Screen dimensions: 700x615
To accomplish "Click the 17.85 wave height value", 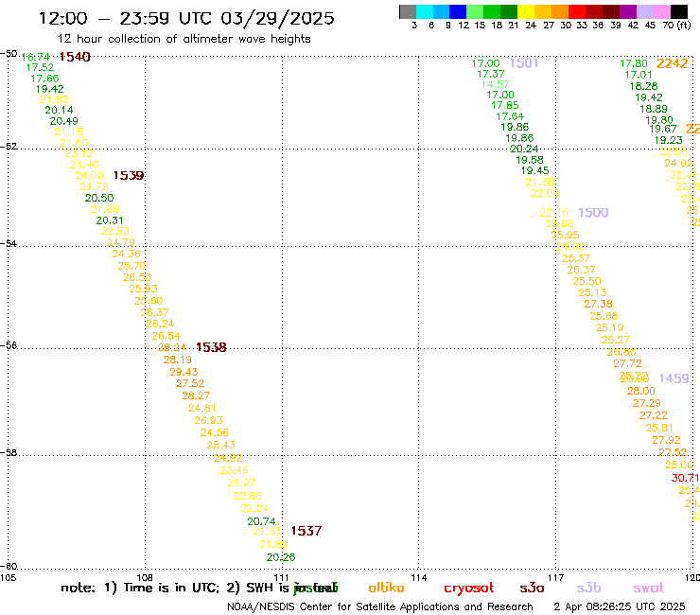I will click(505, 105).
